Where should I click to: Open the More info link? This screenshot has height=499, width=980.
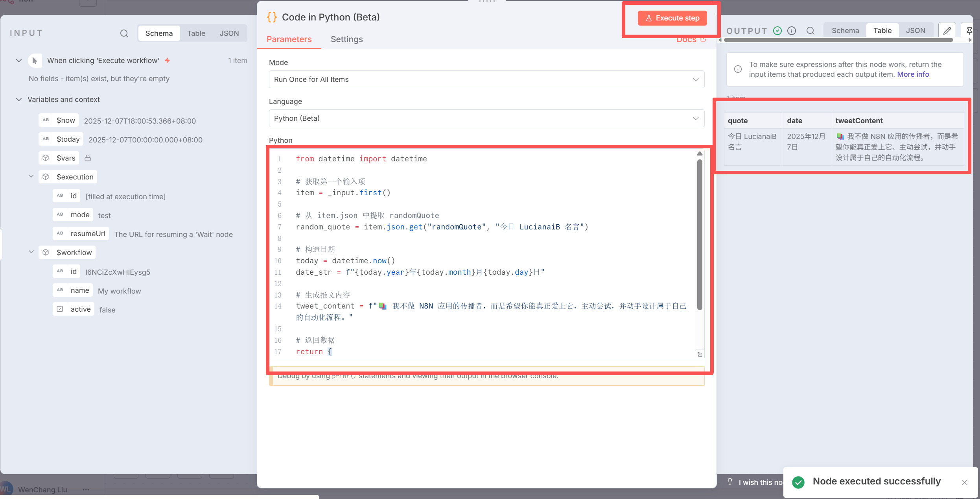pos(913,74)
